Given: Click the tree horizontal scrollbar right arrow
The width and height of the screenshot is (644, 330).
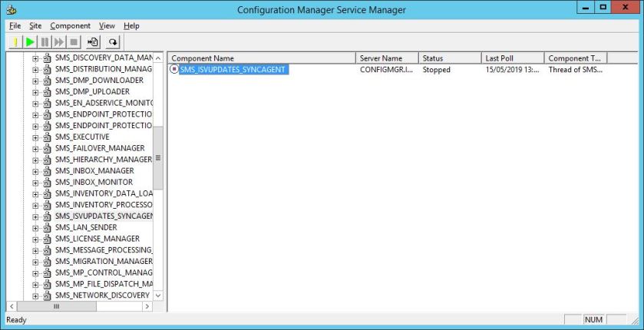Looking at the screenshot, I should [147, 306].
